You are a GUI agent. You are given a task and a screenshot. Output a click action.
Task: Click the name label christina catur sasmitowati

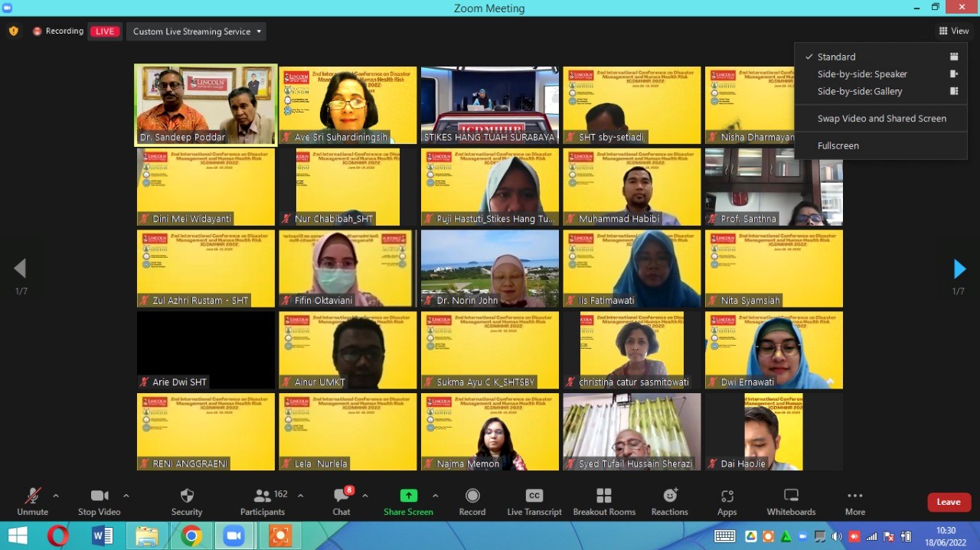point(634,382)
